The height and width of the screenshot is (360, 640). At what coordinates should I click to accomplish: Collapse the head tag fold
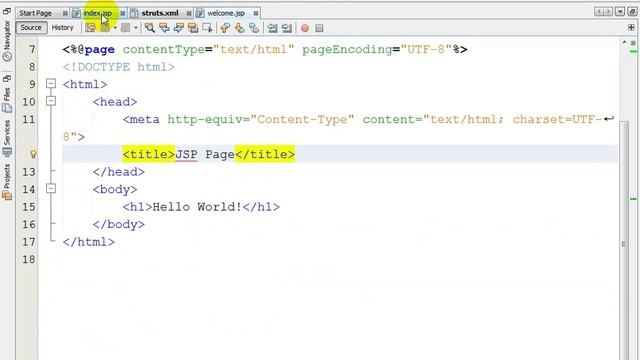pos(51,101)
